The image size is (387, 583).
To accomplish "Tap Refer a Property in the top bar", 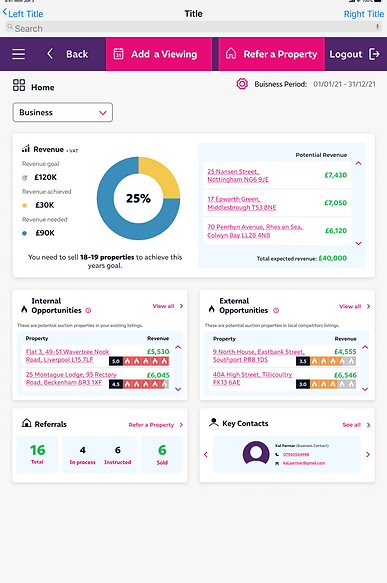I will tap(271, 54).
